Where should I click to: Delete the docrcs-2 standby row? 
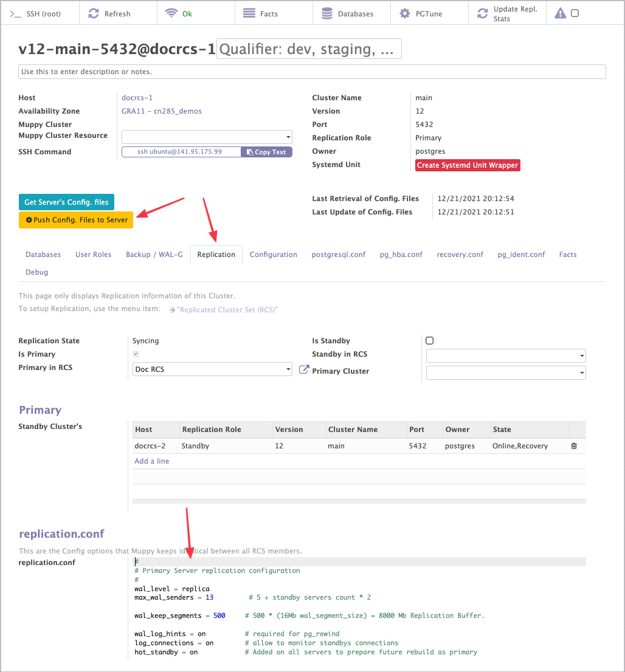574,446
